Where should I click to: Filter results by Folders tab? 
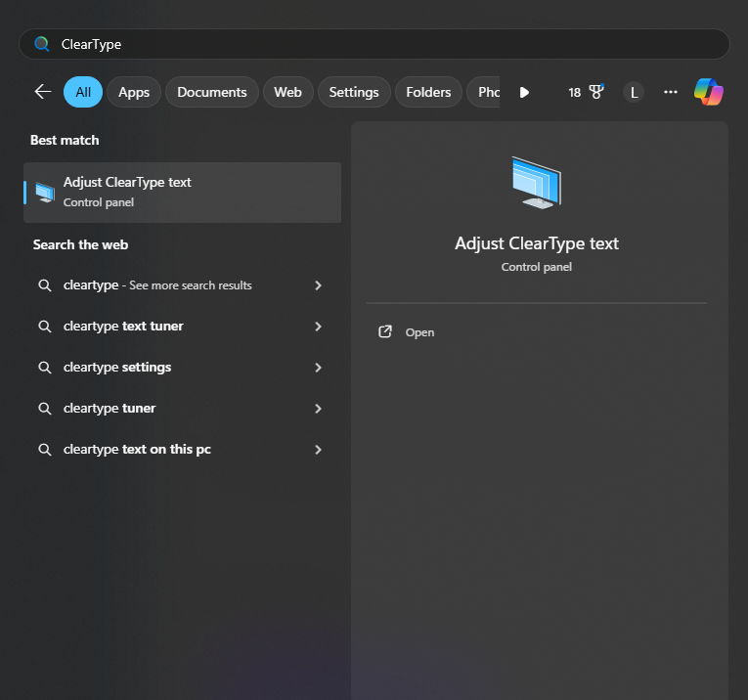pyautogui.click(x=428, y=92)
